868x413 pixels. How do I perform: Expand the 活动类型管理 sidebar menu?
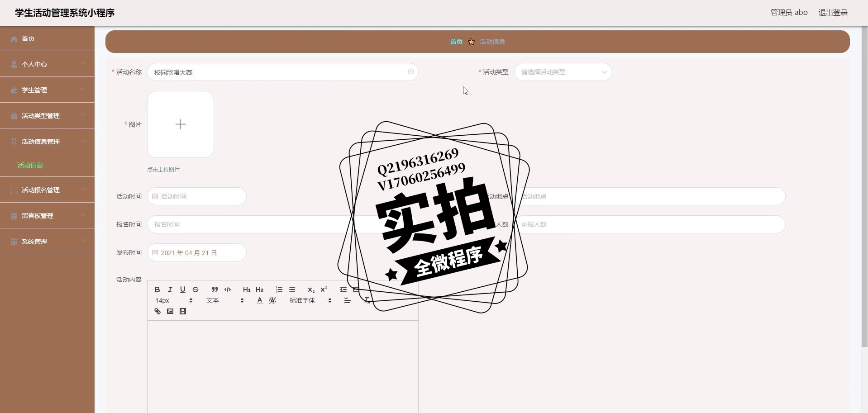(48, 116)
